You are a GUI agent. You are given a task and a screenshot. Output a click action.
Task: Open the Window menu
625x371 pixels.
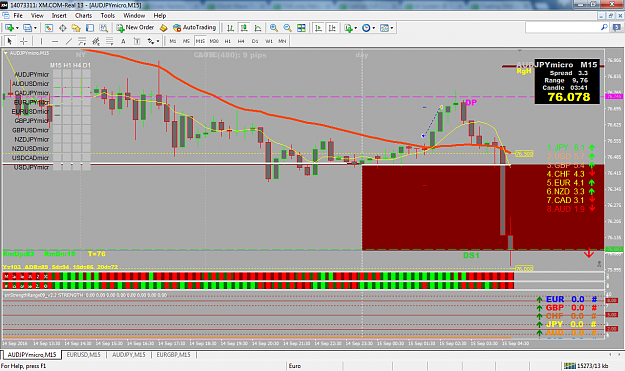(134, 16)
